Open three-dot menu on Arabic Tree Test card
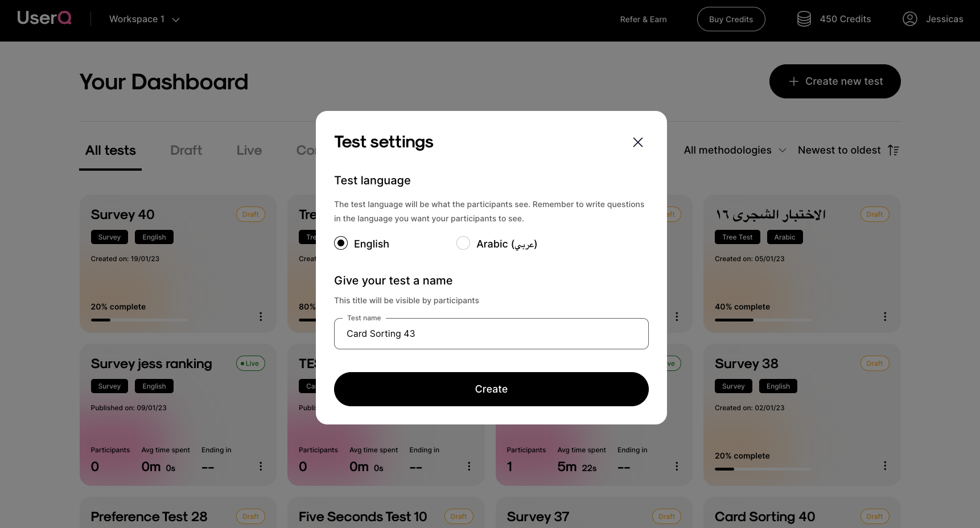980x528 pixels. coord(884,316)
